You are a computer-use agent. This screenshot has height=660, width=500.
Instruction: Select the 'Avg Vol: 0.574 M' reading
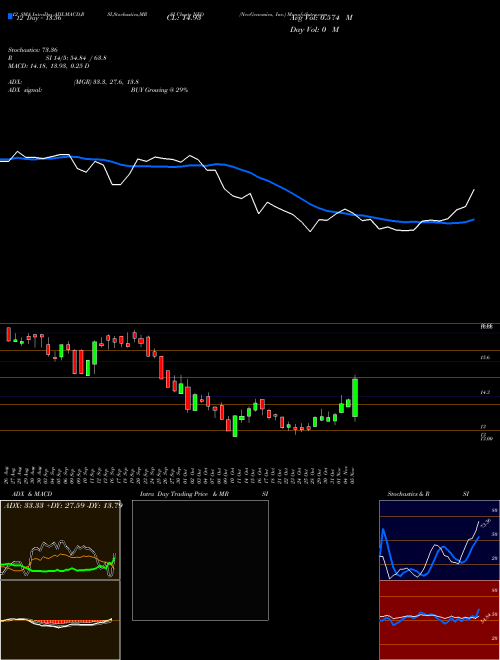321,18
